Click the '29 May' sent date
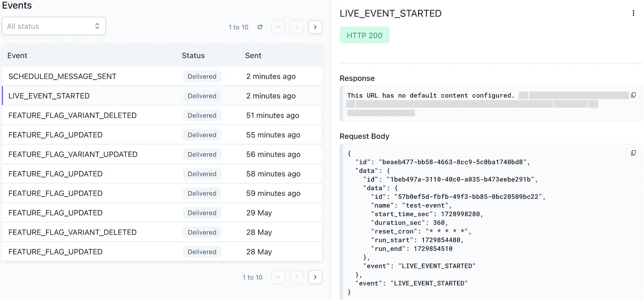Screen dimensions: 644x300 (259, 213)
